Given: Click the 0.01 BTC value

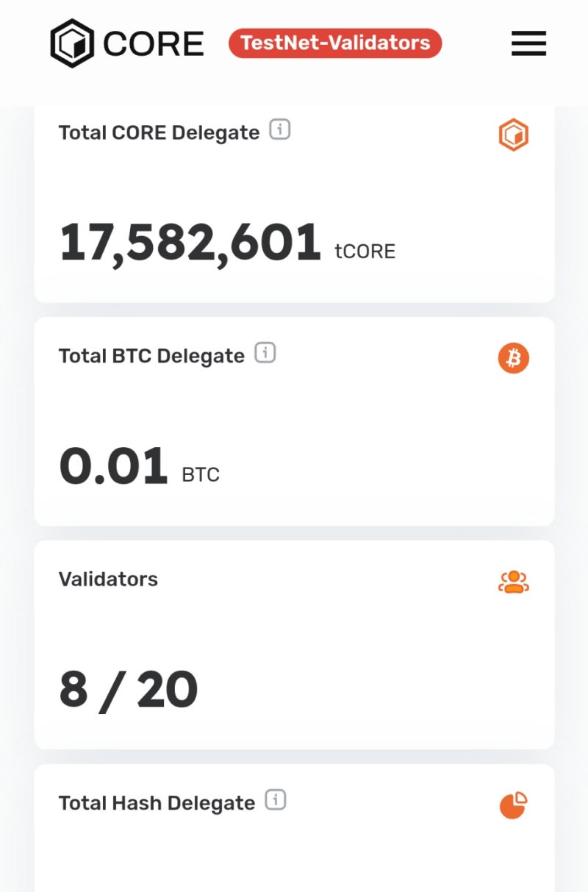Looking at the screenshot, I should [114, 467].
